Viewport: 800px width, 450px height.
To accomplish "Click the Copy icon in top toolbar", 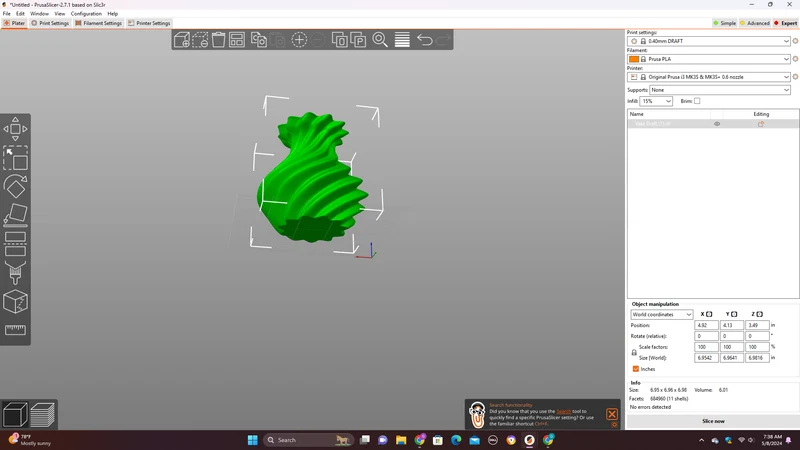I will [x=259, y=40].
